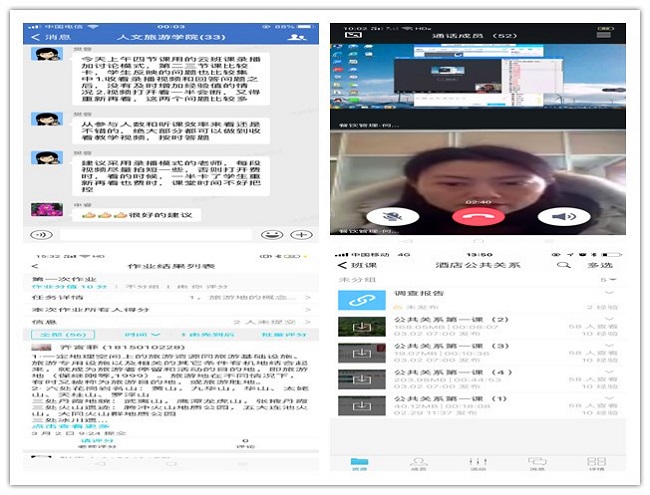
Task: Go back to 消息 from chat
Action: coord(49,37)
